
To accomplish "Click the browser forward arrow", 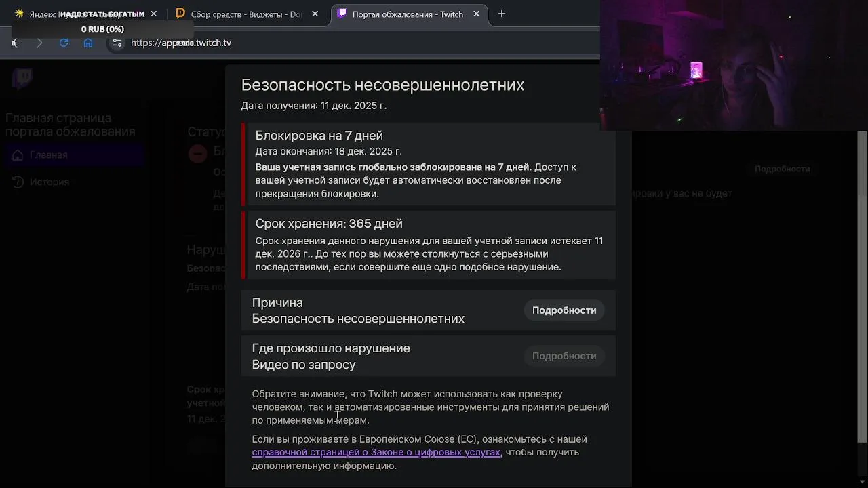I will tap(39, 43).
